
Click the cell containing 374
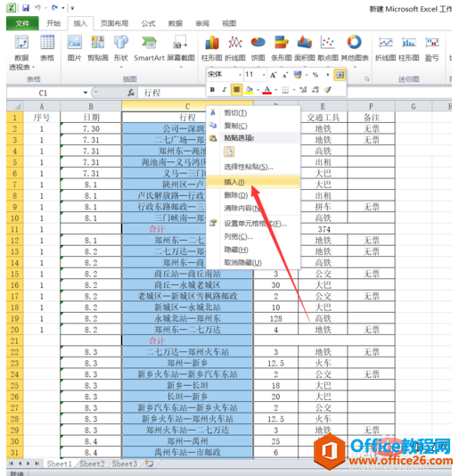[324, 229]
